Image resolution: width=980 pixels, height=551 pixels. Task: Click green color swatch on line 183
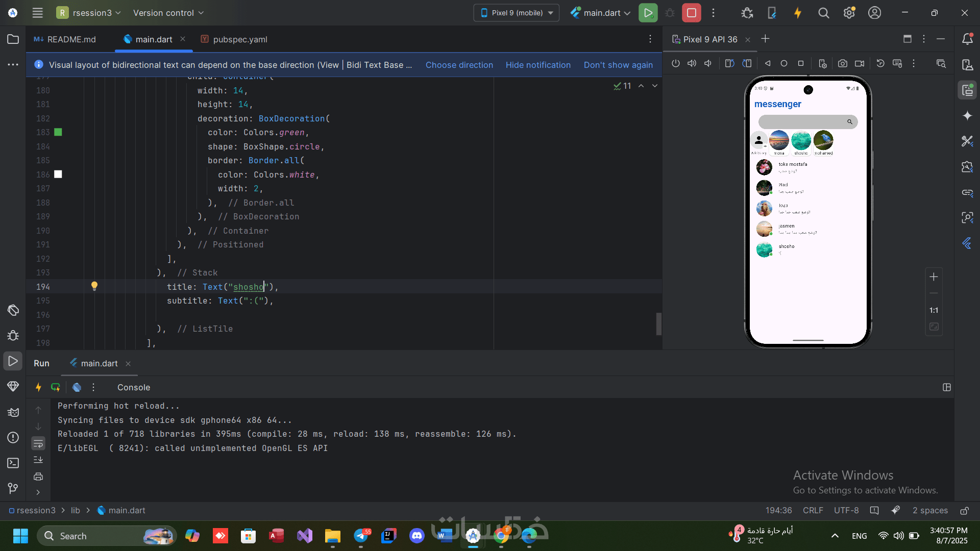58,132
